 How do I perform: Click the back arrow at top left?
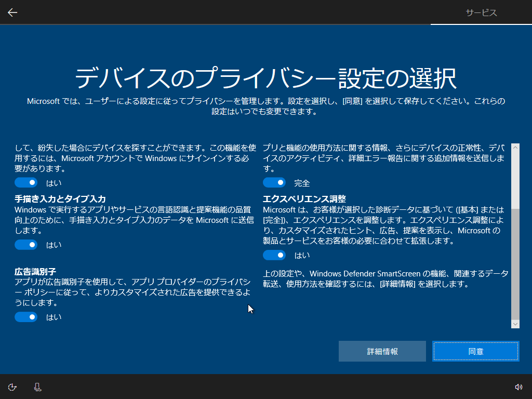click(x=11, y=12)
